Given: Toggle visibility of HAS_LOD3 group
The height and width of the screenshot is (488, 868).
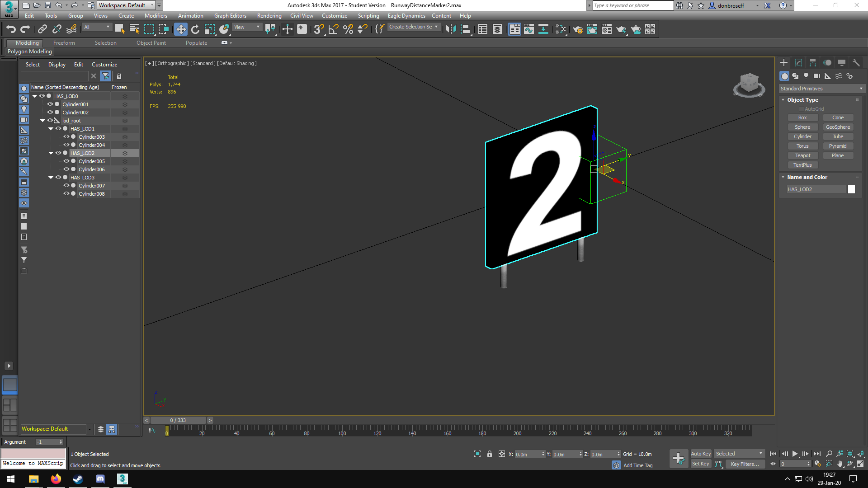Looking at the screenshot, I should [x=58, y=178].
